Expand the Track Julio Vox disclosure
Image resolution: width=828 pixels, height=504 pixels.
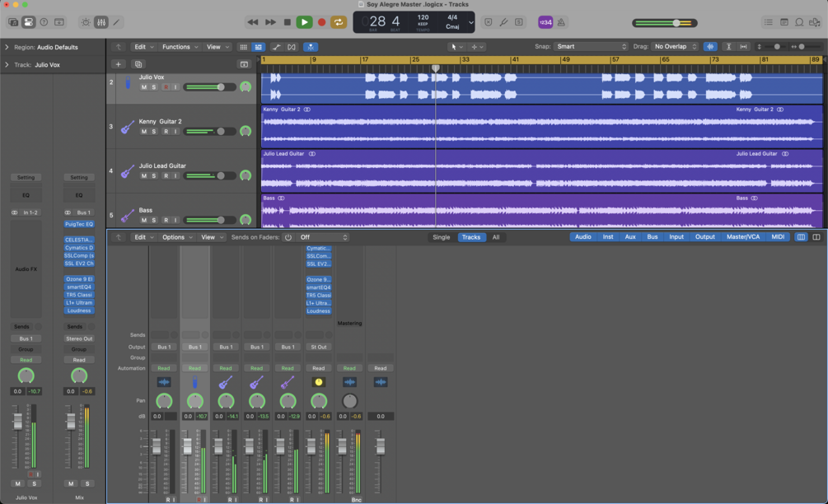tap(7, 65)
